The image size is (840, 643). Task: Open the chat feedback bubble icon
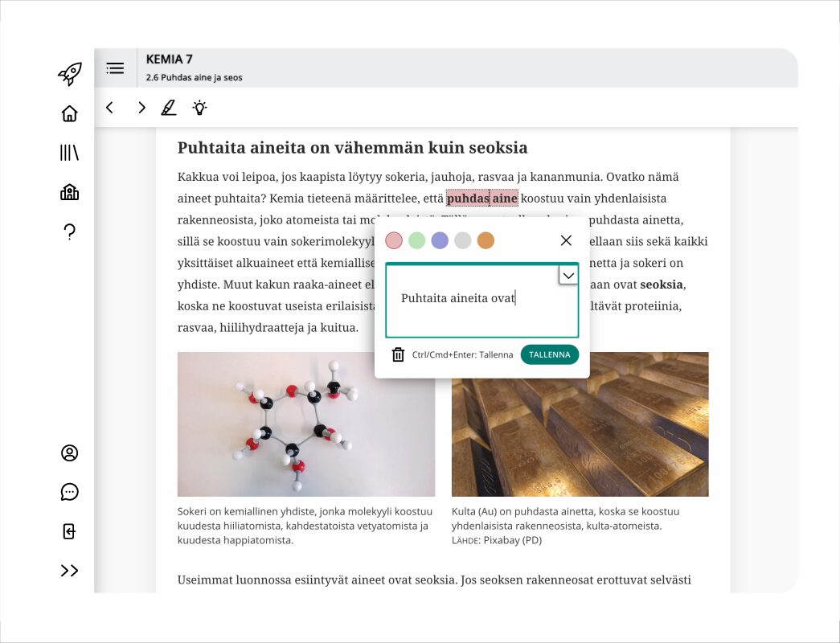[x=70, y=492]
